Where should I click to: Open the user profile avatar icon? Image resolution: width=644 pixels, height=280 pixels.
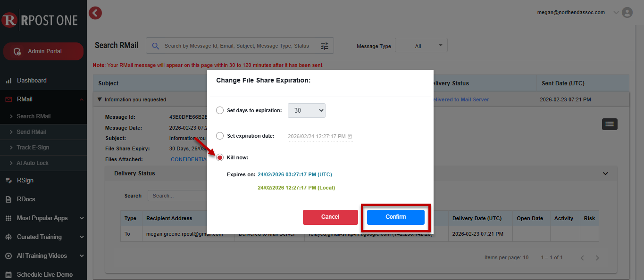point(627,13)
